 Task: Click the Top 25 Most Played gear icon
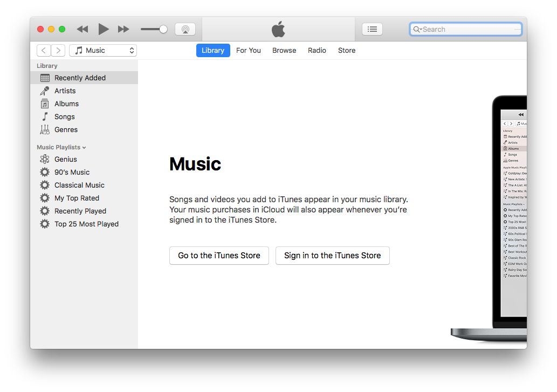tap(44, 224)
